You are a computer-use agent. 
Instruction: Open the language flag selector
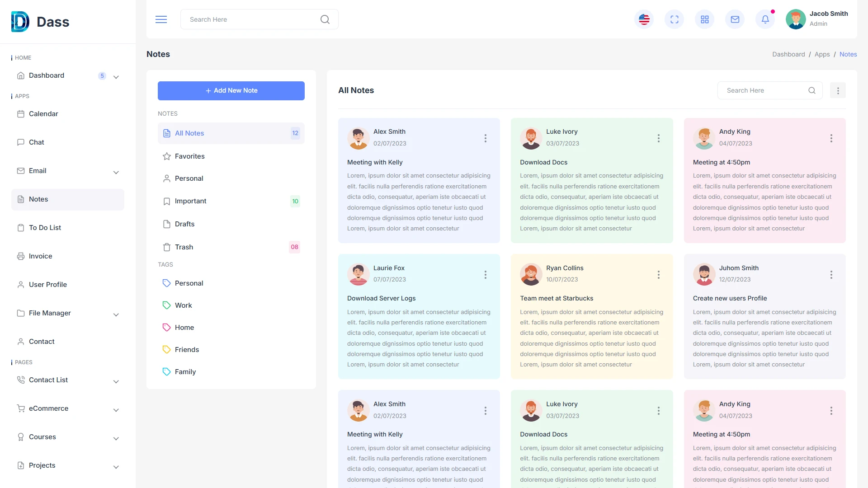click(x=644, y=19)
